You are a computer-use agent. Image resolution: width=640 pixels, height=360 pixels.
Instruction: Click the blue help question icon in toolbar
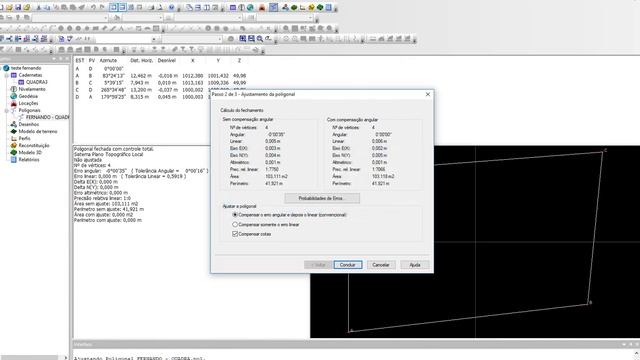click(171, 7)
